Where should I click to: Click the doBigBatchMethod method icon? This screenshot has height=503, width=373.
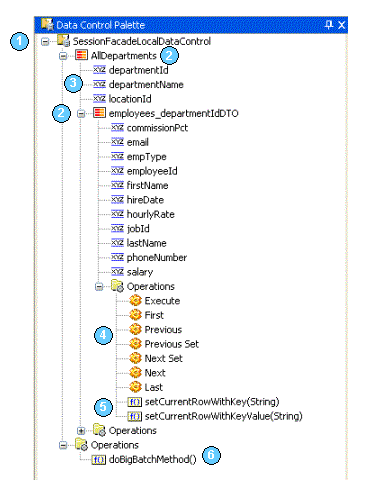pos(99,460)
